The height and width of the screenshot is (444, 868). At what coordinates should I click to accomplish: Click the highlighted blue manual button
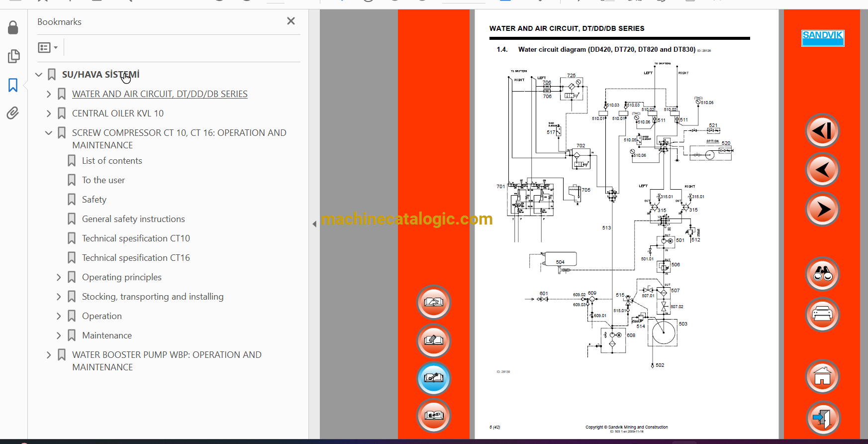click(x=434, y=378)
